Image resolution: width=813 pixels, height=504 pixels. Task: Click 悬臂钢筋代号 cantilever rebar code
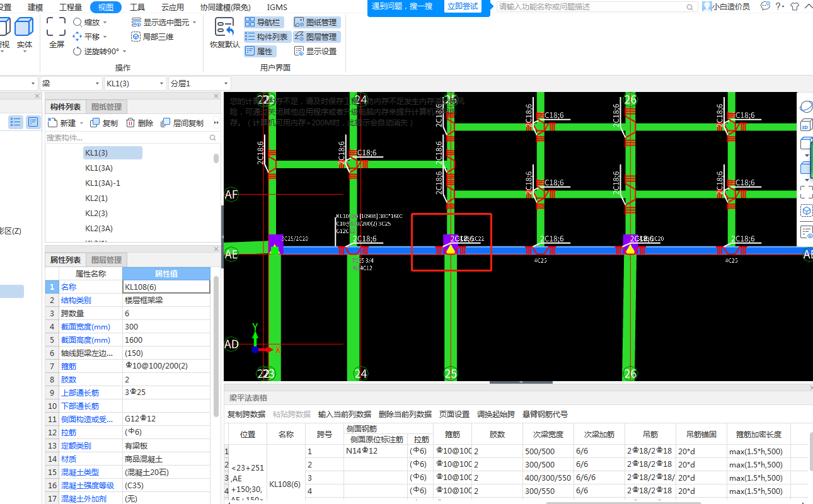click(545, 414)
